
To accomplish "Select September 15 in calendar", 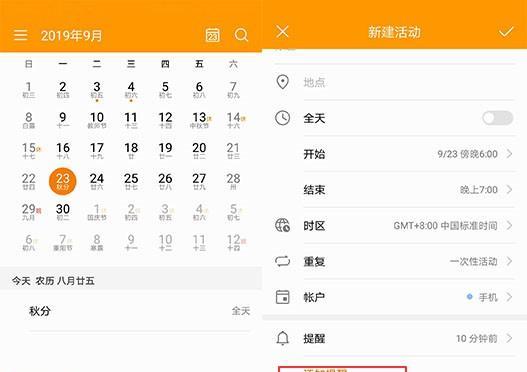I will [x=30, y=151].
